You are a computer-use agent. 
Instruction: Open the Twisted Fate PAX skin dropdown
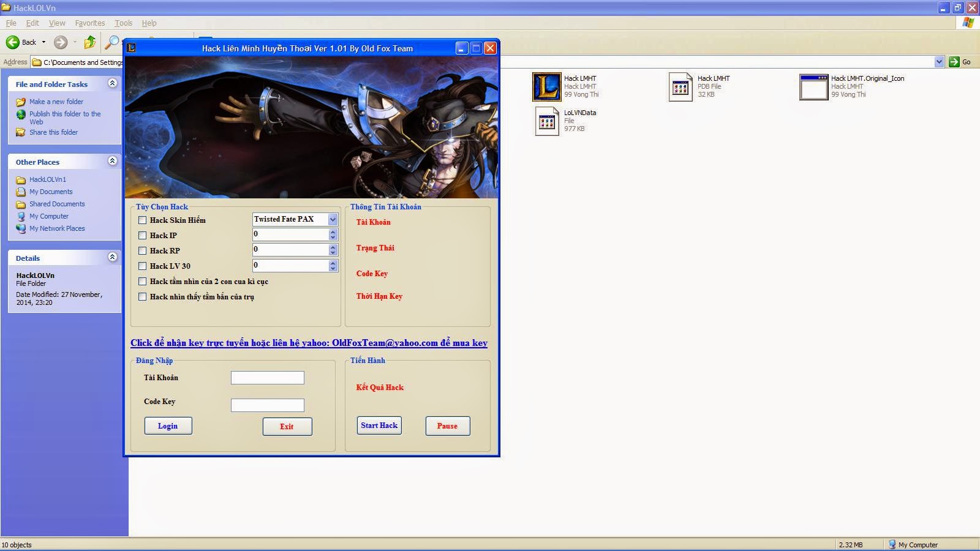point(333,219)
